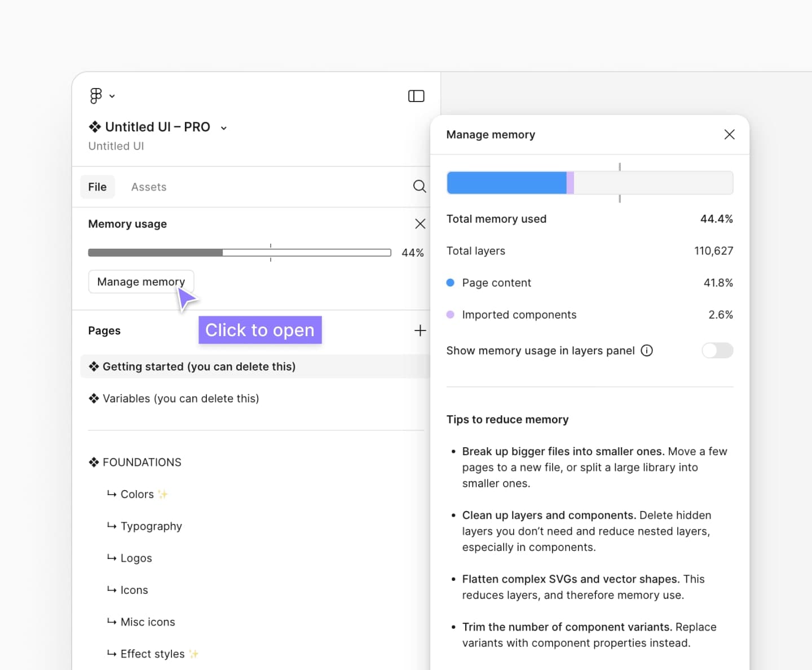Close the Memory usage section
Image resolution: width=812 pixels, height=670 pixels.
[x=420, y=224]
